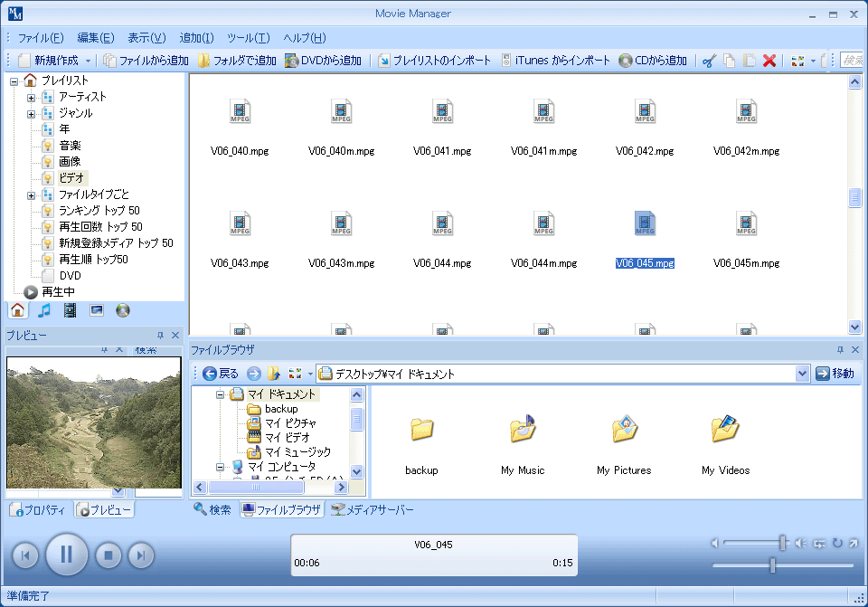Click the disc icon below playlist tree
Image resolution: width=868 pixels, height=607 pixels.
click(123, 310)
